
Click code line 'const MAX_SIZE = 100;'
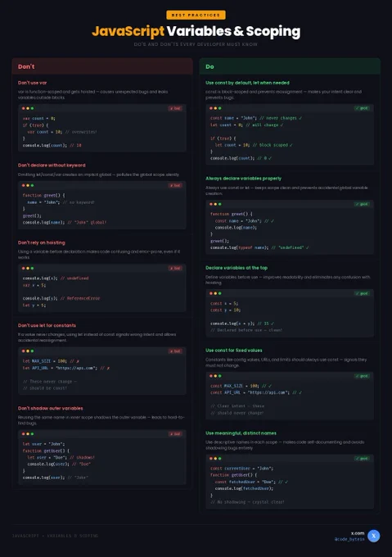pos(241,386)
